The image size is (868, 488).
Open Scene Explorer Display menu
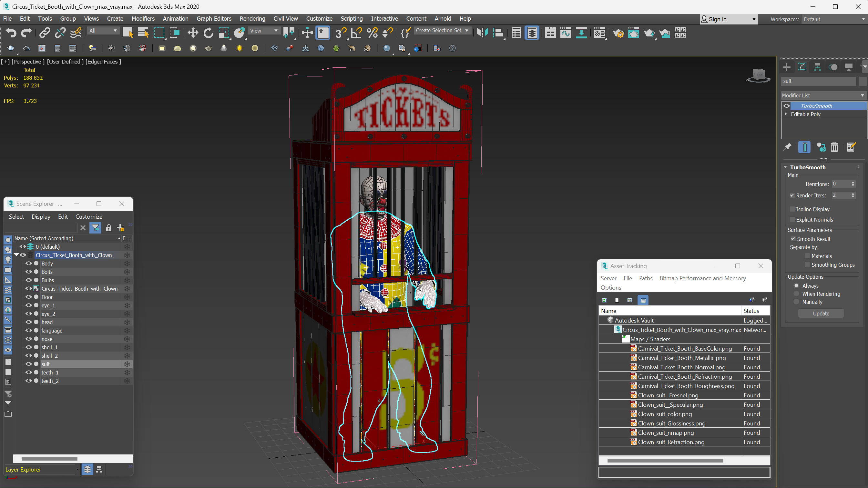coord(41,216)
